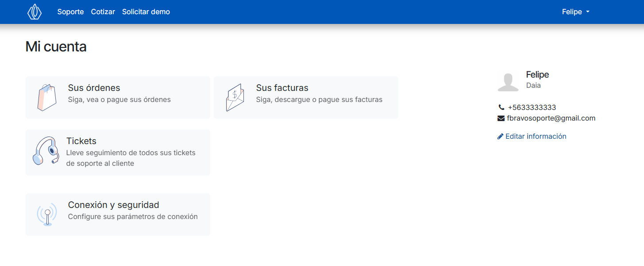Image resolution: width=644 pixels, height=266 pixels.
Task: Expand the Felipe user menu
Action: pyautogui.click(x=575, y=12)
